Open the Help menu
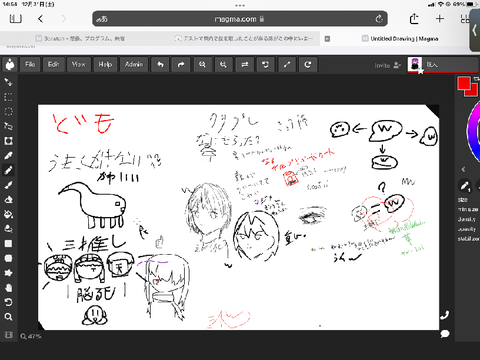The width and height of the screenshot is (480, 360). pyautogui.click(x=105, y=64)
